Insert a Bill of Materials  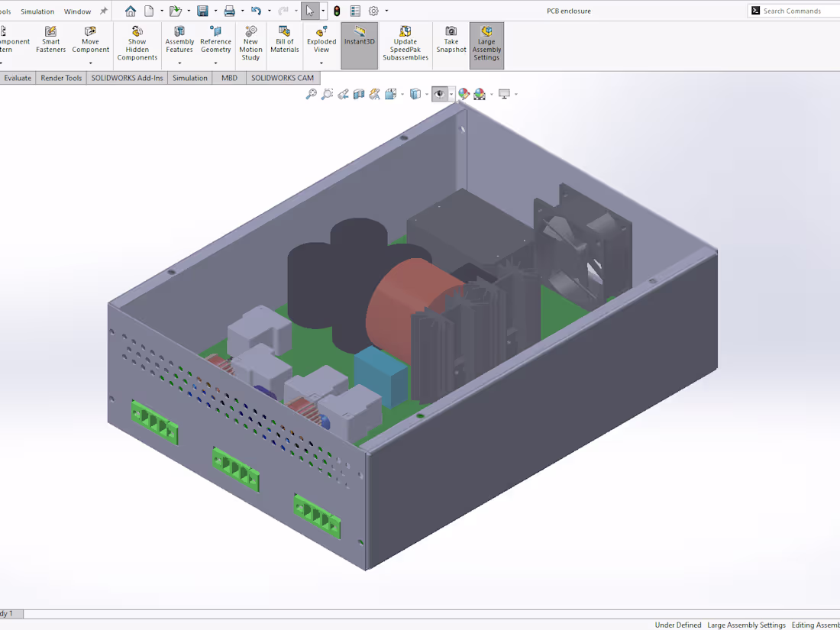(x=285, y=40)
